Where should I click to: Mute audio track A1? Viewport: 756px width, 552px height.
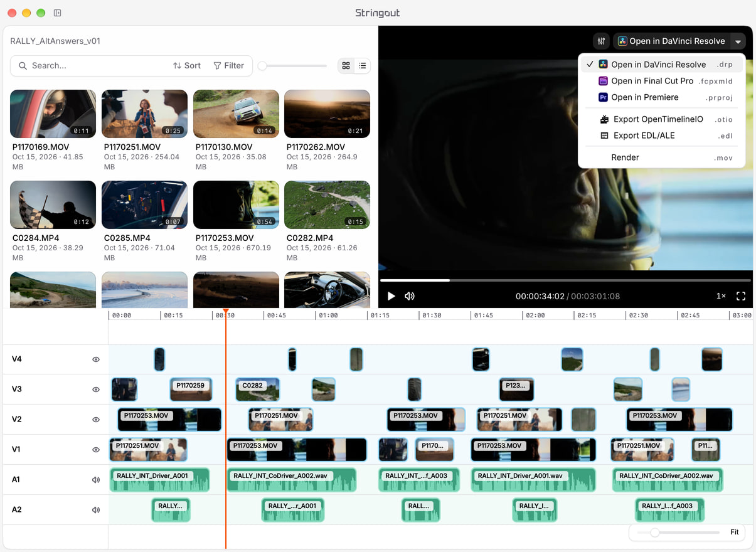[96, 480]
